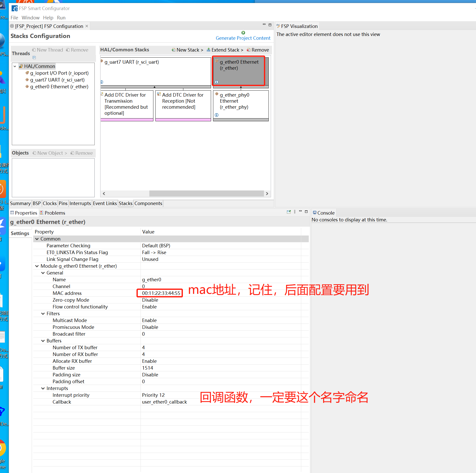Switch to the Summary tab
The image size is (476, 473).
pos(20,203)
